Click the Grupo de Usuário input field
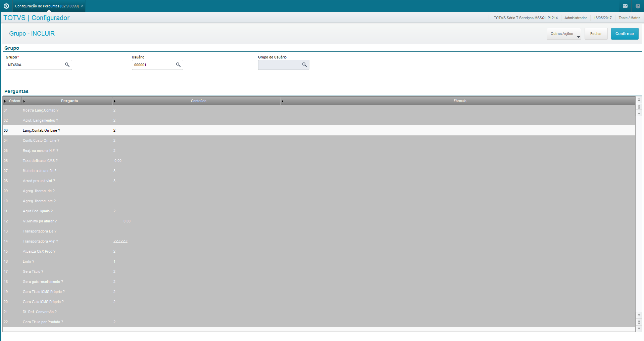The height and width of the screenshot is (341, 644). [x=284, y=65]
